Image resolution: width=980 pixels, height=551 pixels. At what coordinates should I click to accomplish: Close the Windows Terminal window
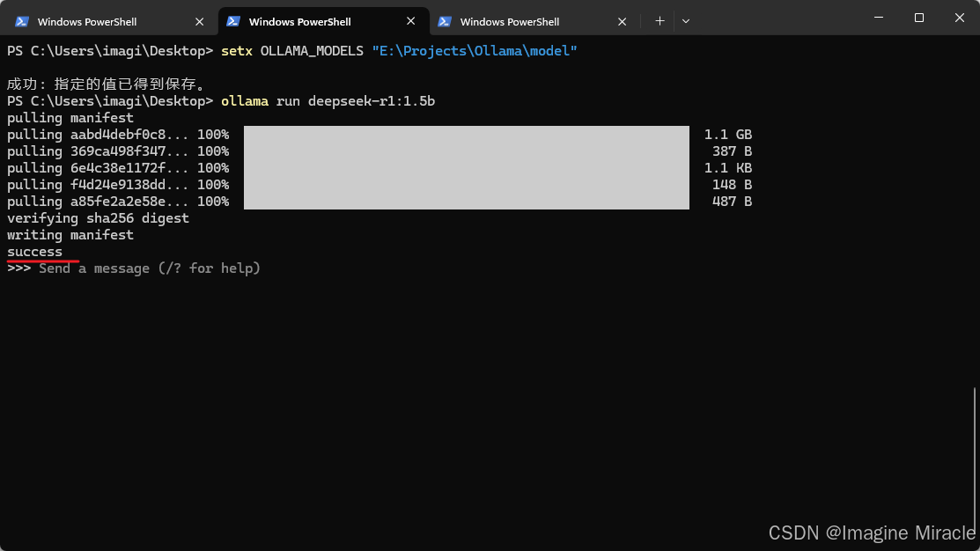(x=960, y=18)
